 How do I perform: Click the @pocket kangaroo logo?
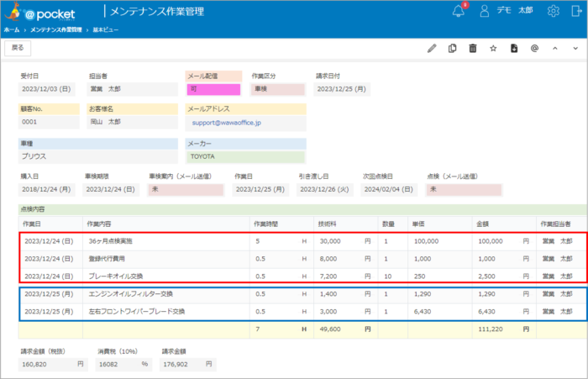pyautogui.click(x=39, y=12)
